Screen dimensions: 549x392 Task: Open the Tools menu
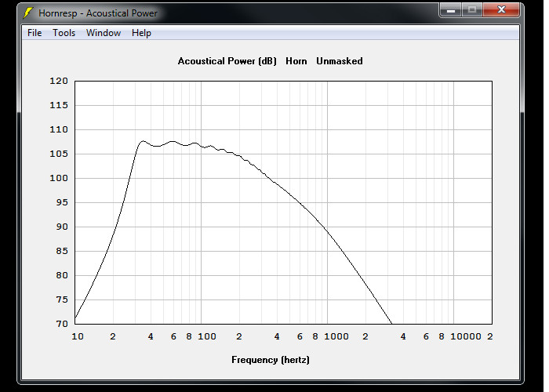point(64,33)
